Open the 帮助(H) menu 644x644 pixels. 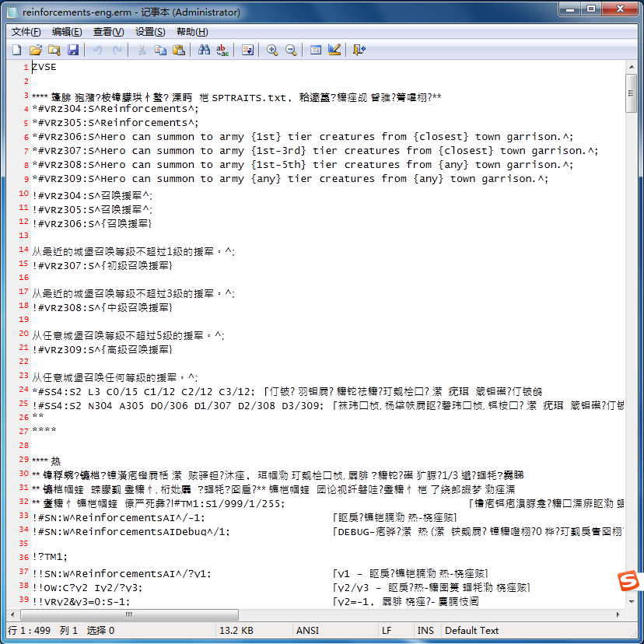pyautogui.click(x=191, y=31)
